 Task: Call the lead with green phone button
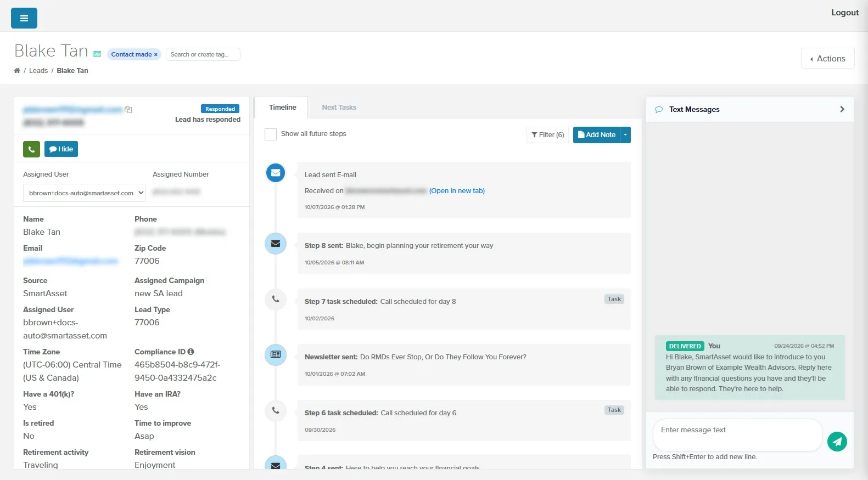pos(31,149)
